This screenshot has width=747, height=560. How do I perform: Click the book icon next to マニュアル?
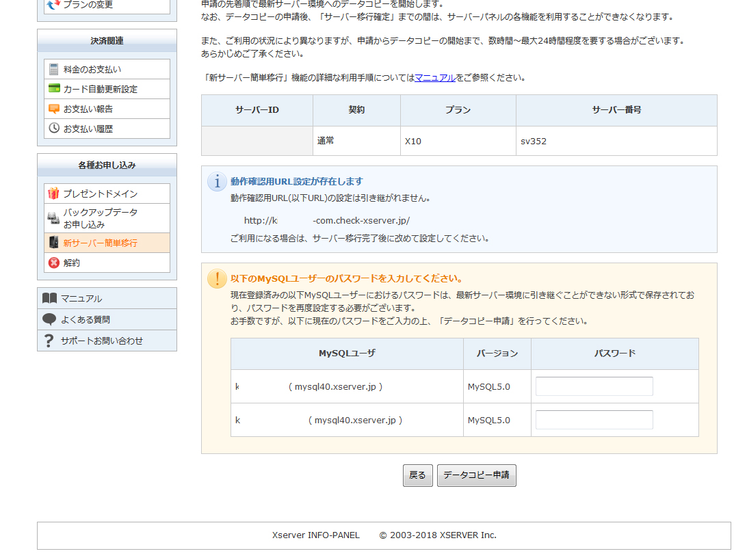tap(49, 298)
